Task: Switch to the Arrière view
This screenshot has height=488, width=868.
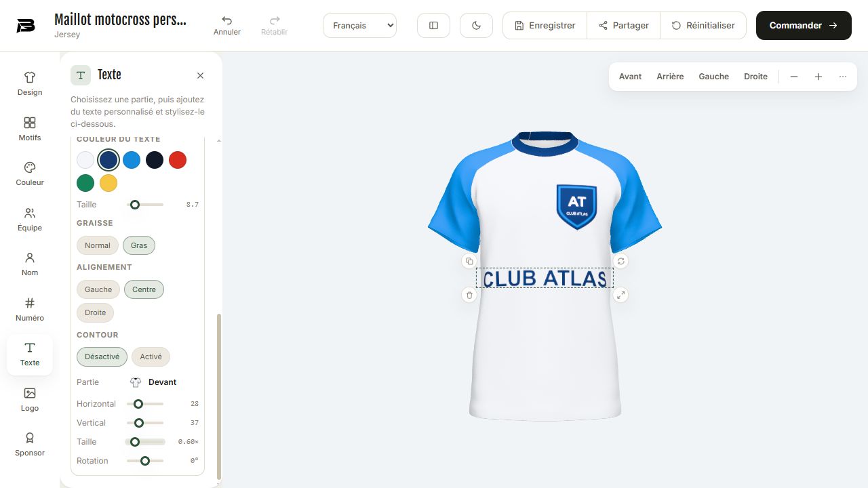Action: tap(670, 77)
